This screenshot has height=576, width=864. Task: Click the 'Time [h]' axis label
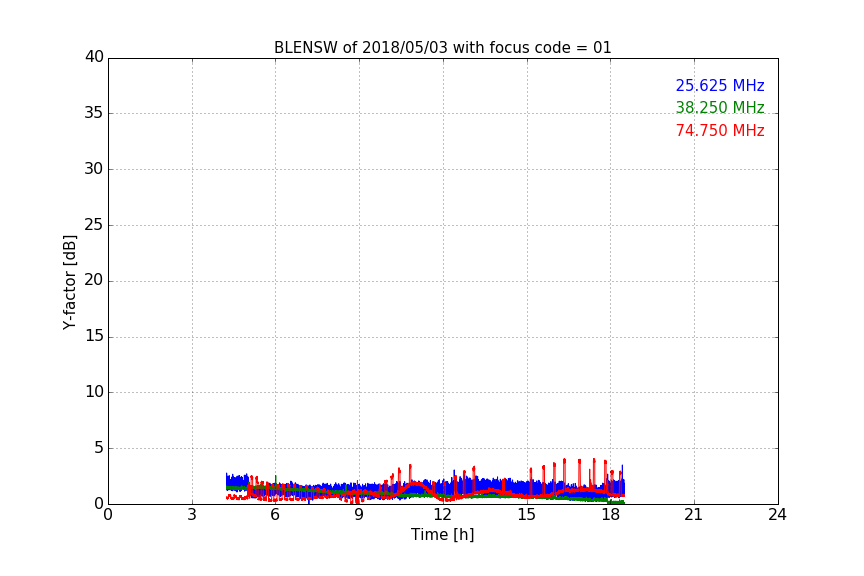click(x=442, y=534)
